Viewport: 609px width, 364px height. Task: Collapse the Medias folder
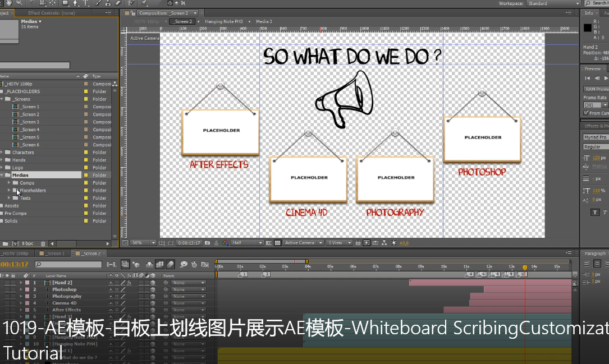pos(2,176)
